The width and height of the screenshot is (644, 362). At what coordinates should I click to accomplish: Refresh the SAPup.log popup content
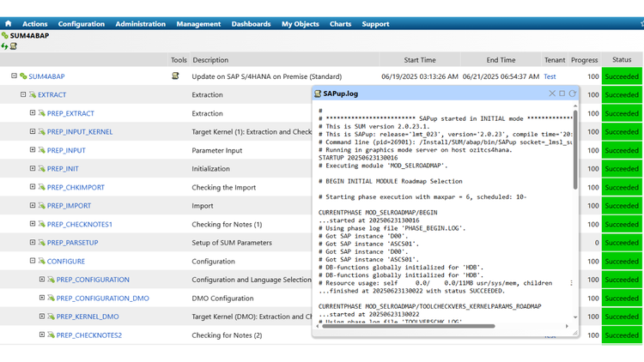tap(572, 94)
